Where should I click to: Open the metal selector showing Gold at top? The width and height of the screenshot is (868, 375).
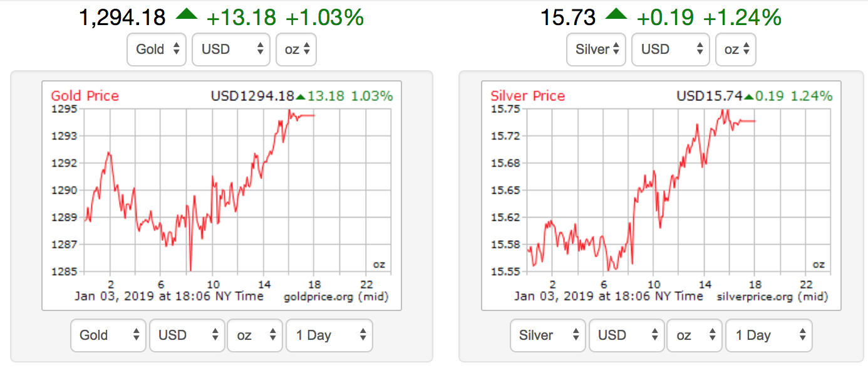pos(156,49)
